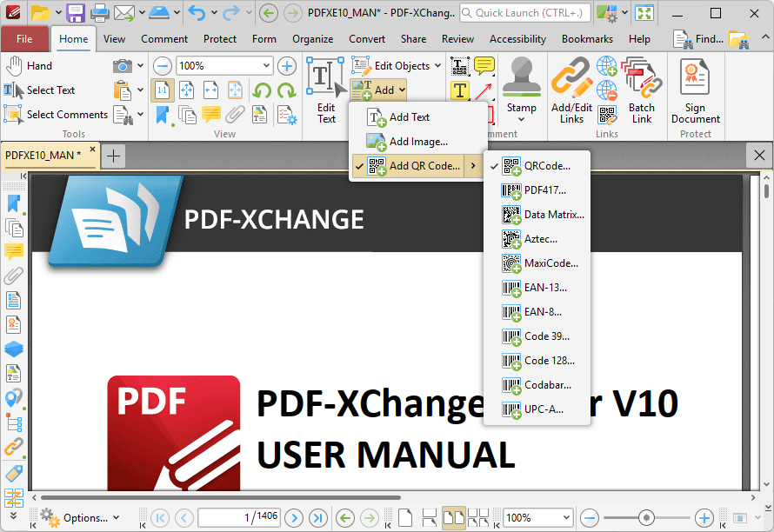Choose Add Text from Add menu

coord(417,117)
